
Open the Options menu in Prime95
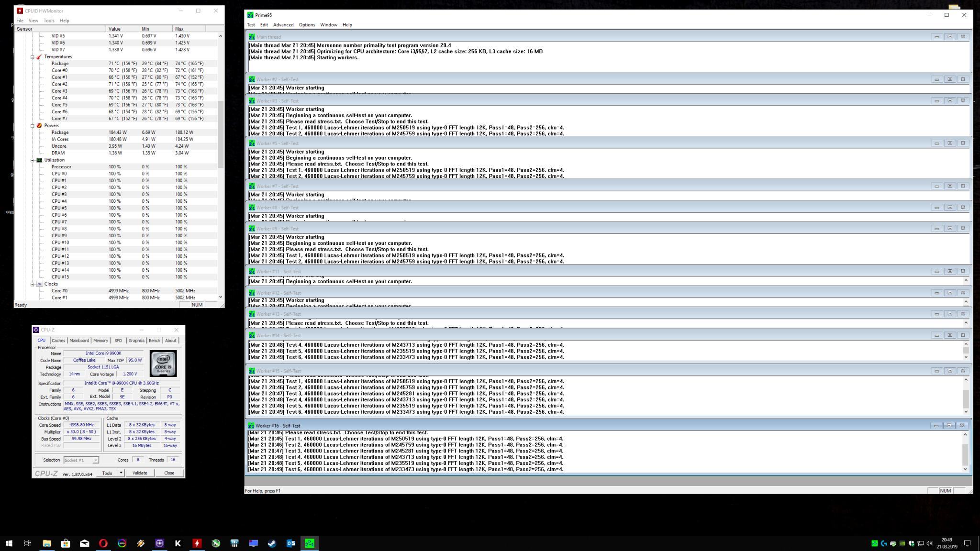(x=307, y=25)
